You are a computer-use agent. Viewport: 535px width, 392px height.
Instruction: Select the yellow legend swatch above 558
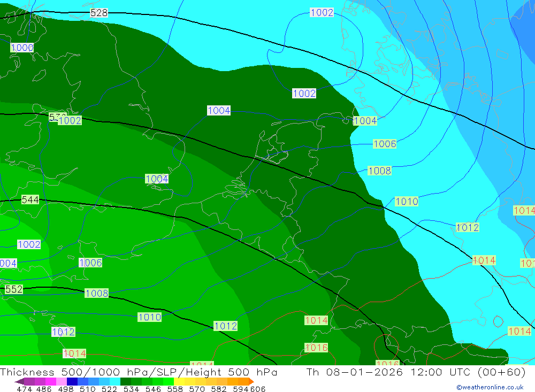pyautogui.click(x=179, y=381)
